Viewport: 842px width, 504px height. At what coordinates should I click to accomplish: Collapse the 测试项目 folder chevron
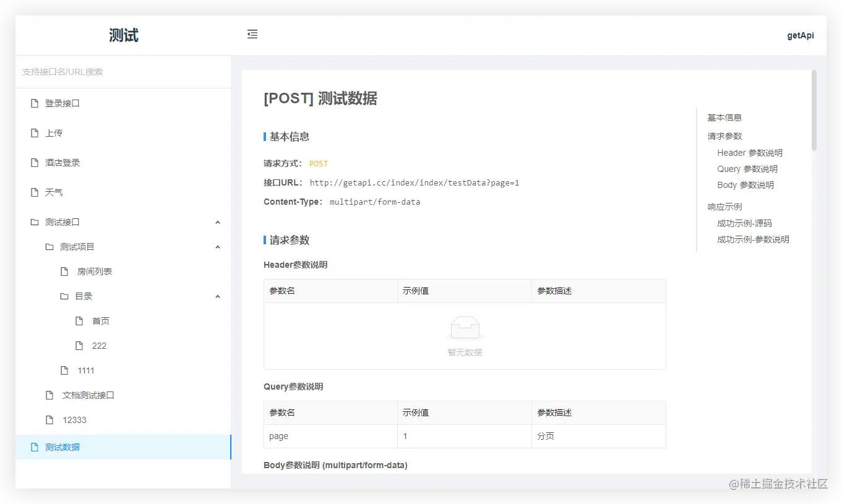pos(218,247)
